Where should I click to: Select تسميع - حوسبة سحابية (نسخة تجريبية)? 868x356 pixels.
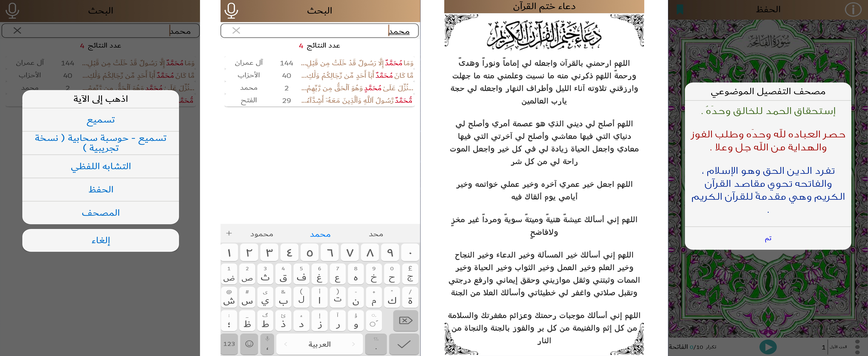[101, 143]
